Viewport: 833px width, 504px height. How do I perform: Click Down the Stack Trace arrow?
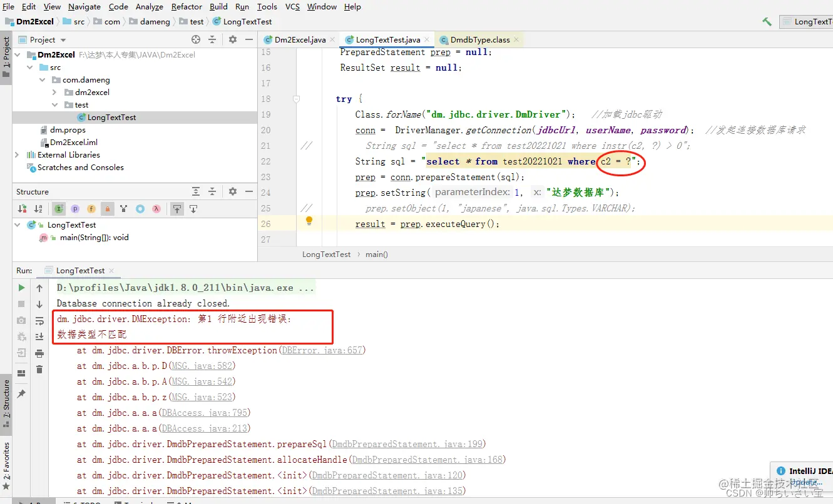(x=39, y=304)
